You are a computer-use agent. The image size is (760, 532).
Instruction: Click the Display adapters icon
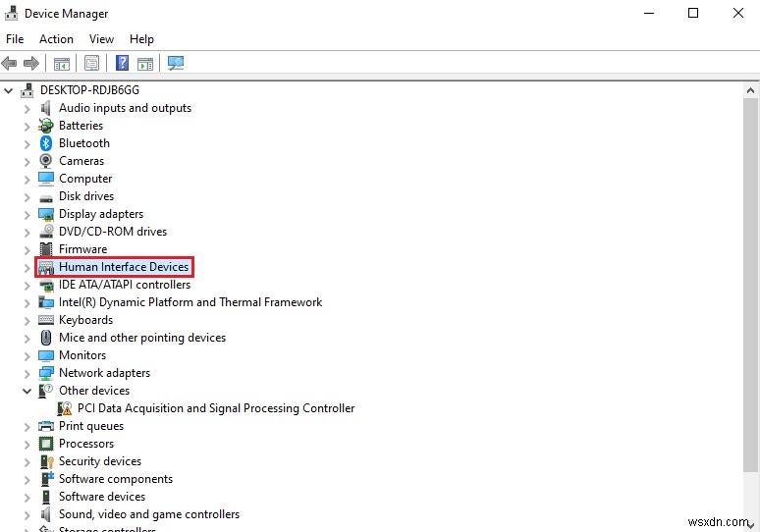coord(46,214)
